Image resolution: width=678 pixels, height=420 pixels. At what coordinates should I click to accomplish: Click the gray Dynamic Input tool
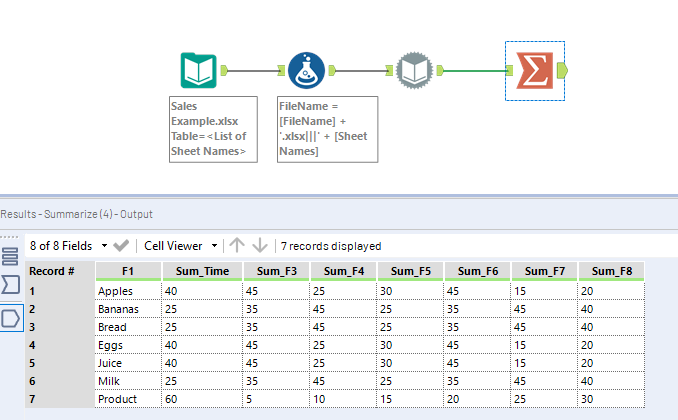(x=413, y=70)
